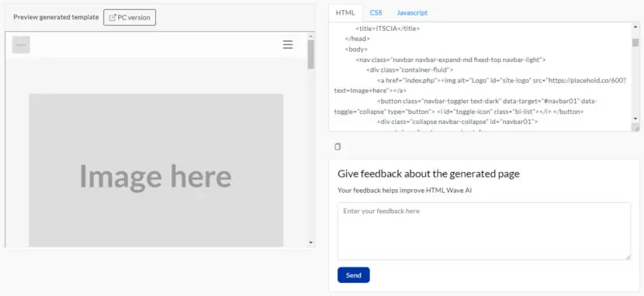Focus the feedback text area

click(484, 231)
